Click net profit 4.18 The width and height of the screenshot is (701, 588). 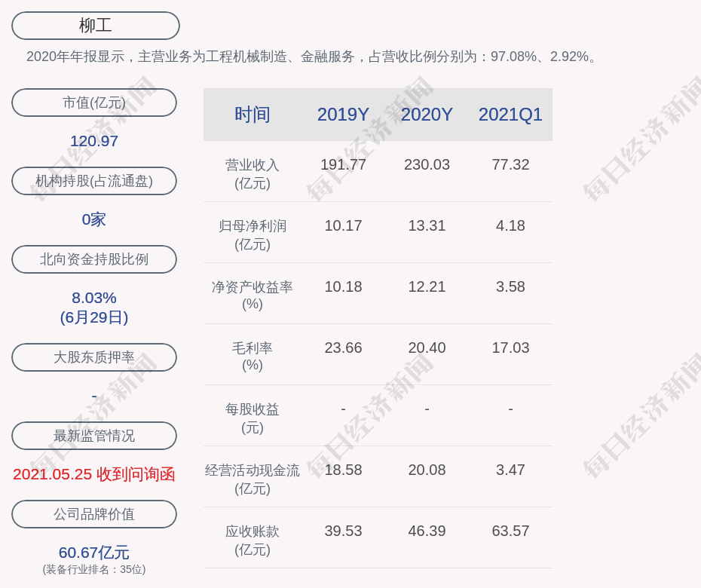pos(510,225)
